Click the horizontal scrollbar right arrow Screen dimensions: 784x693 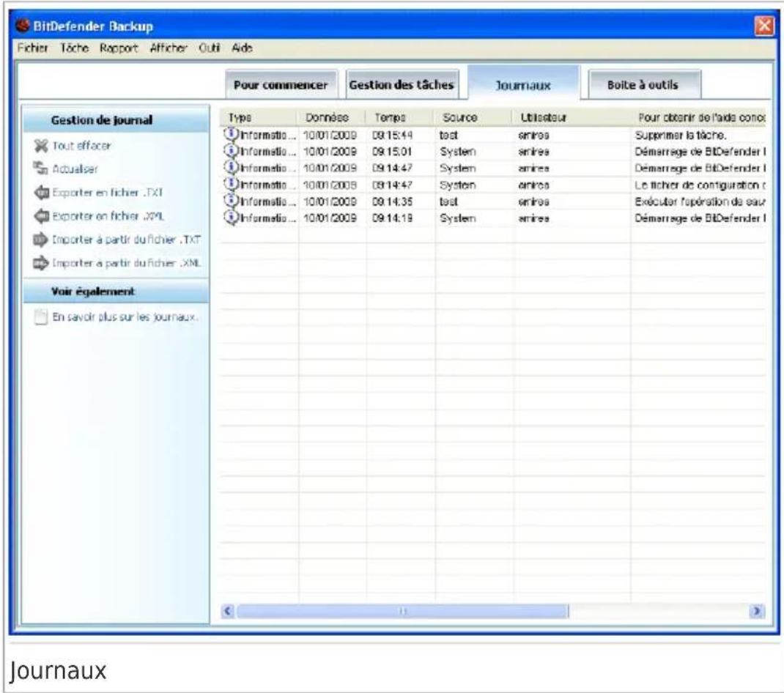click(x=757, y=611)
